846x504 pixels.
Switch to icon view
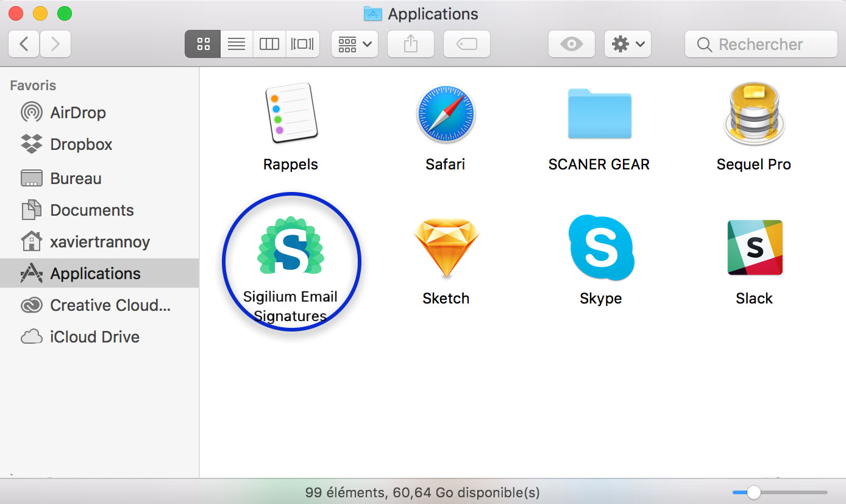point(203,44)
